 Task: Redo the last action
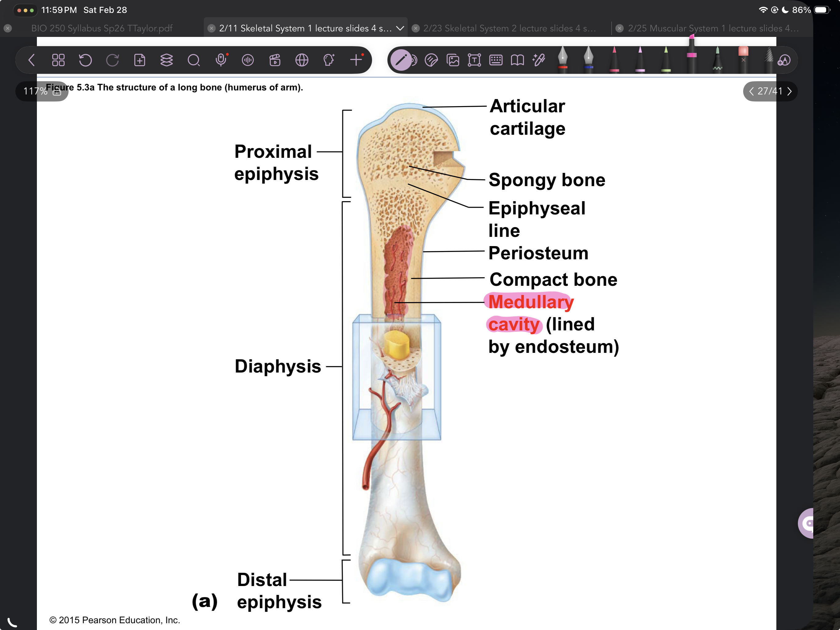[113, 60]
